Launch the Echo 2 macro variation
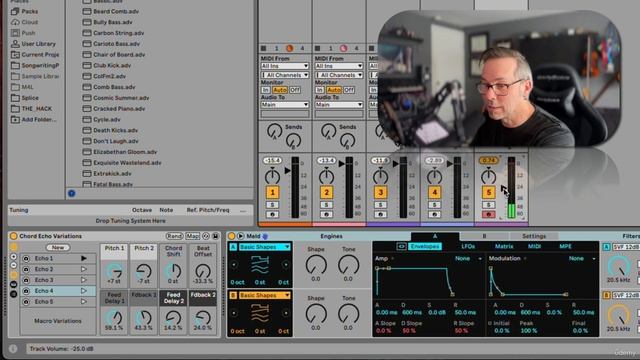This screenshot has height=360, width=640. 84,269
